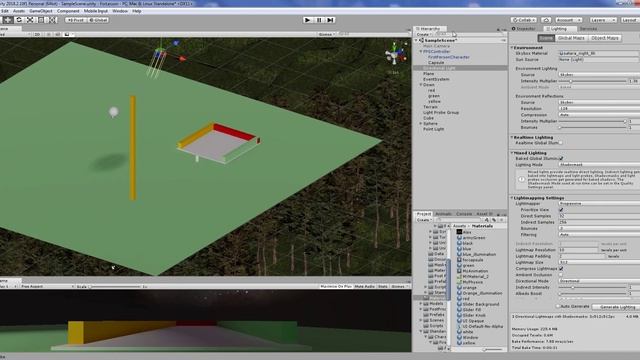Switch to the Console tab

pos(464,213)
